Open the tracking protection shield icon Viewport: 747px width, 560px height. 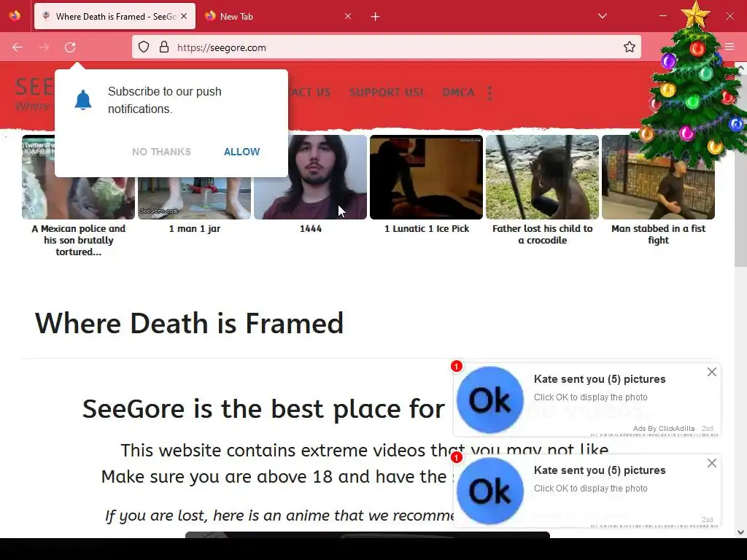pyautogui.click(x=144, y=47)
